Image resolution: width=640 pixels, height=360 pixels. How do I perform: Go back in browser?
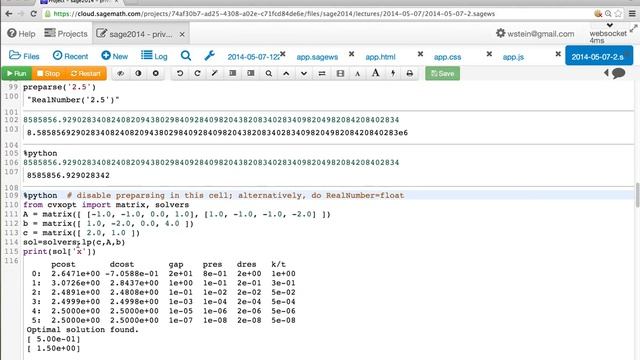coord(9,13)
